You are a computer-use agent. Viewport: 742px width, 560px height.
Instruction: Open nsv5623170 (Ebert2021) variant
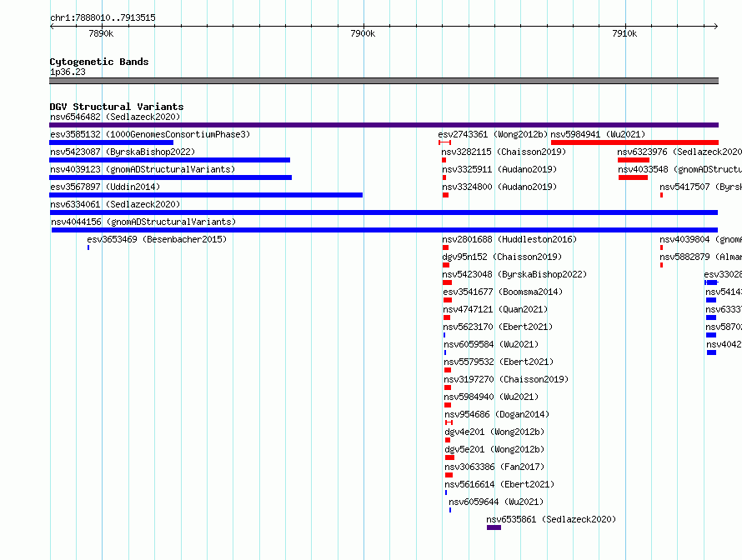(x=498, y=327)
